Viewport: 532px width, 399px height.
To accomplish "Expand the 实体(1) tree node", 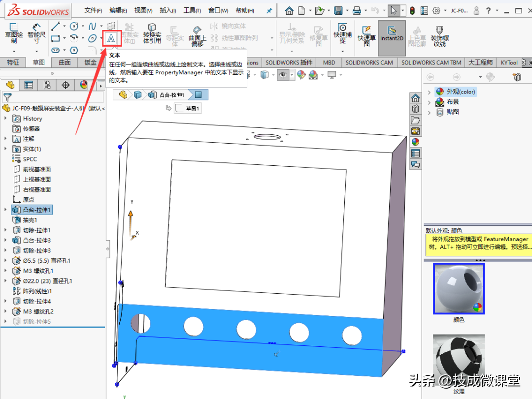I will 5,149.
